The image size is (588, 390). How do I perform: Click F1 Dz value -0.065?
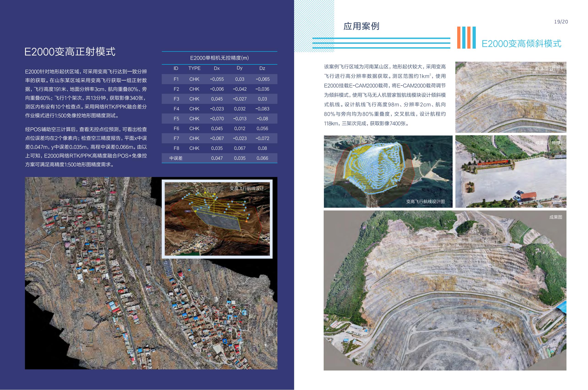click(x=263, y=79)
